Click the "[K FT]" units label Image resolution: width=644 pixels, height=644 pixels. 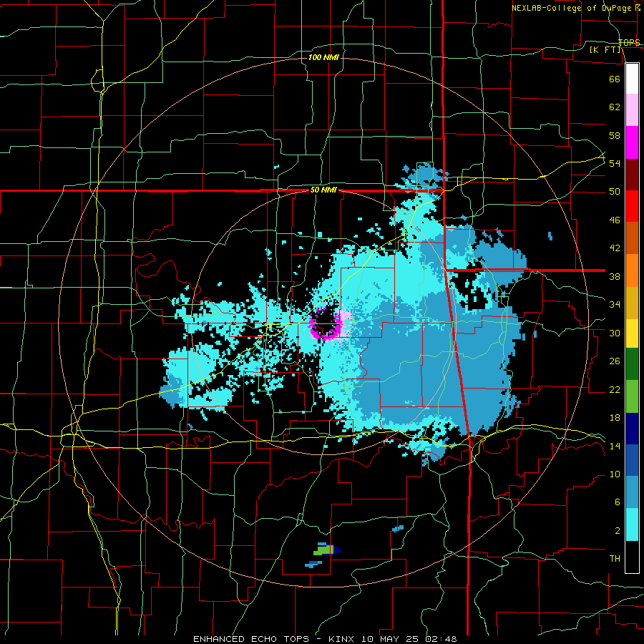point(605,49)
